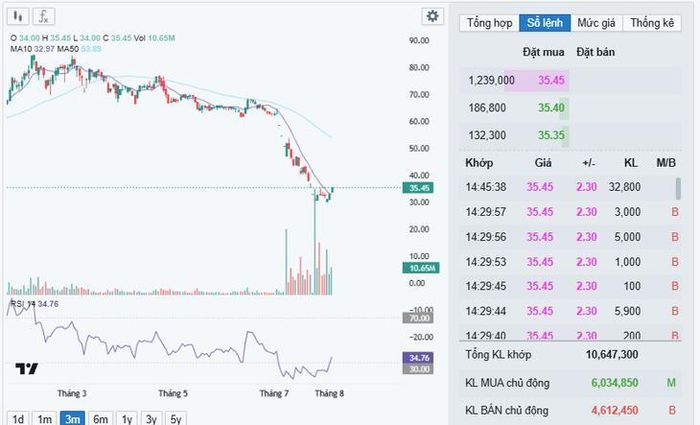Select the Sổ lệnh tab
The width and height of the screenshot is (700, 425).
[x=545, y=23]
